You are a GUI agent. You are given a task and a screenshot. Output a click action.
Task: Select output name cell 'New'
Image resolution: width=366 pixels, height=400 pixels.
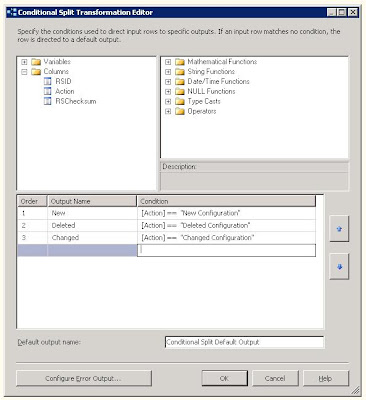point(92,213)
